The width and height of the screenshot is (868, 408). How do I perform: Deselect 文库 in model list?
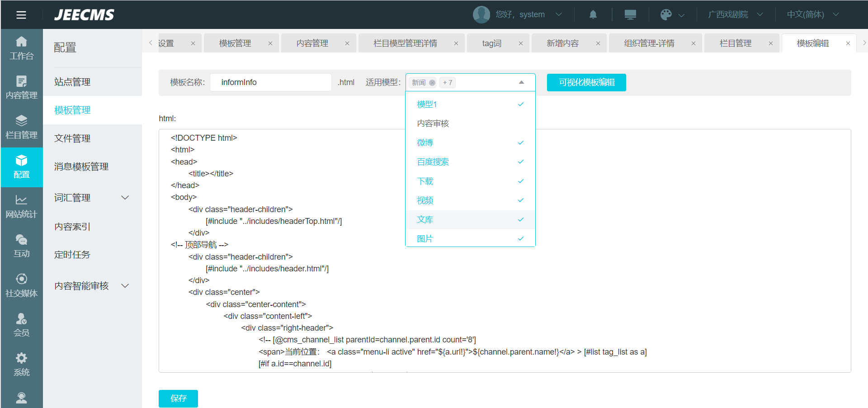(470, 220)
